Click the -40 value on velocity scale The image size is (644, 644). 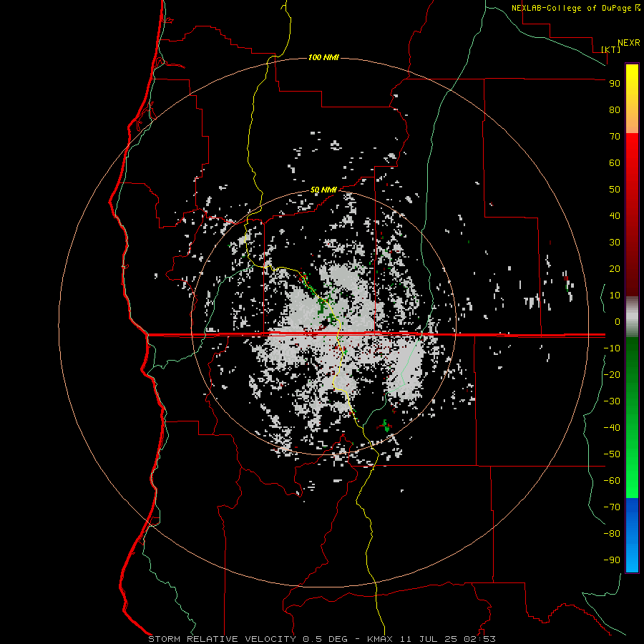612,428
